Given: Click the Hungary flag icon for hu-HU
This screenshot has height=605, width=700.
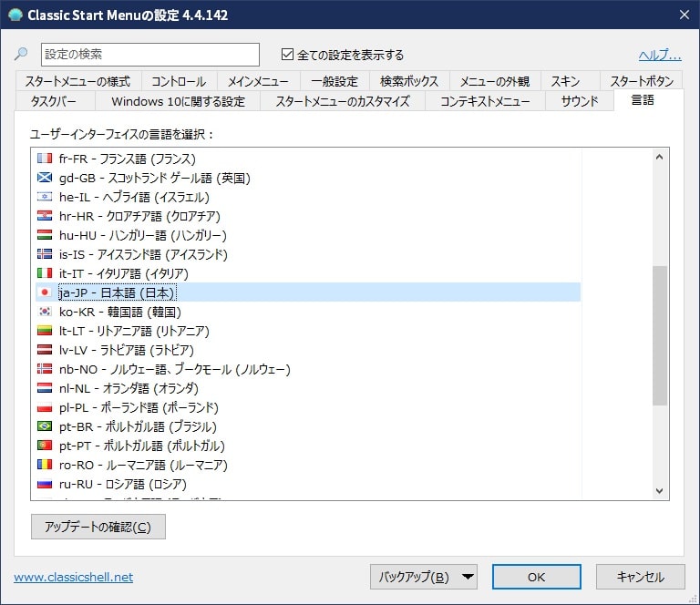Looking at the screenshot, I should point(44,235).
